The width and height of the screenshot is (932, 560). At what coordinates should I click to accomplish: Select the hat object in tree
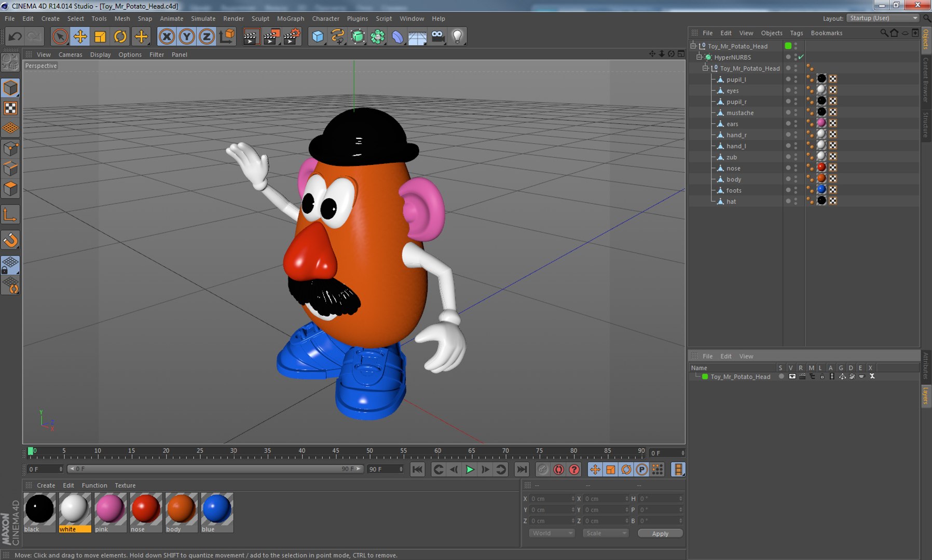pos(731,202)
